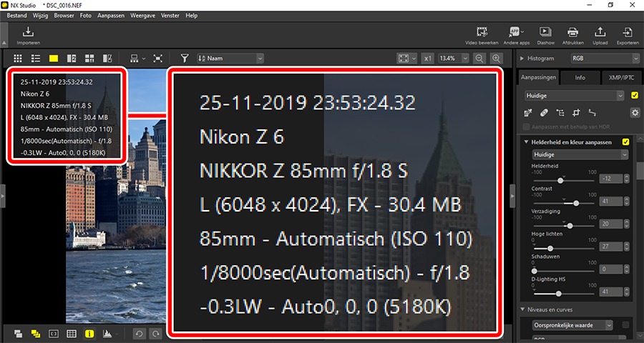
Task: Open adjustments settings gear
Action: point(635,112)
